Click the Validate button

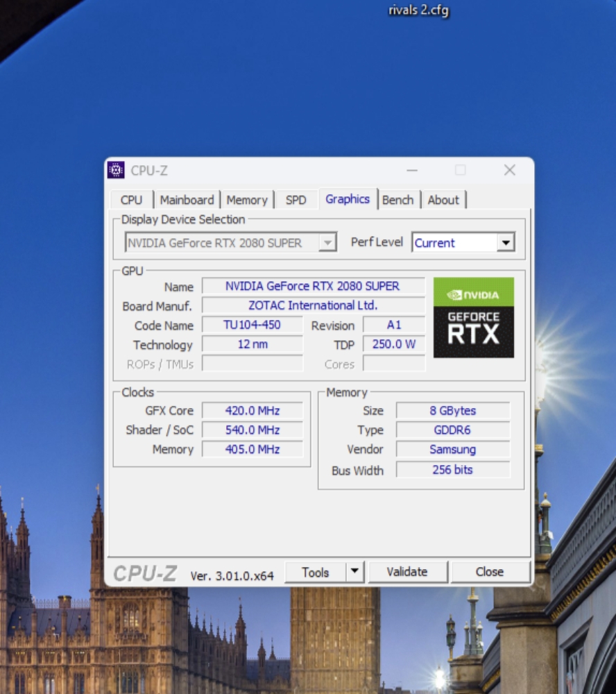click(407, 572)
